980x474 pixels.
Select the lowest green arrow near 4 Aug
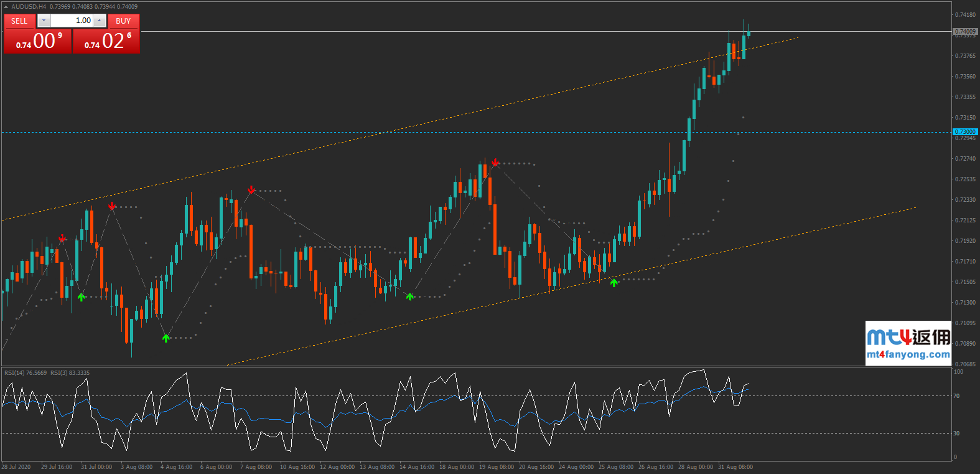pos(166,338)
